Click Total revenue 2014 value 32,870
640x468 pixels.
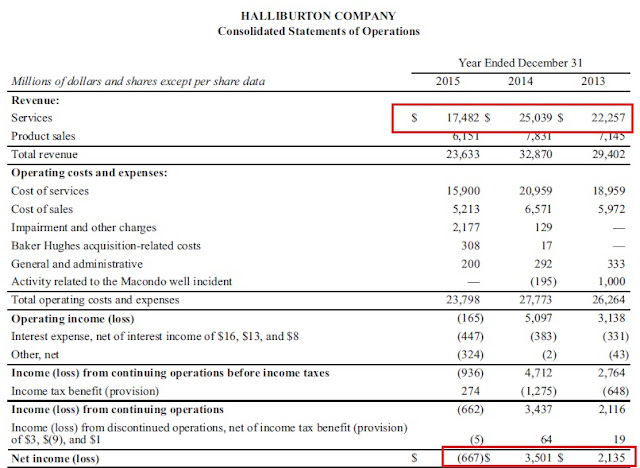[536, 155]
